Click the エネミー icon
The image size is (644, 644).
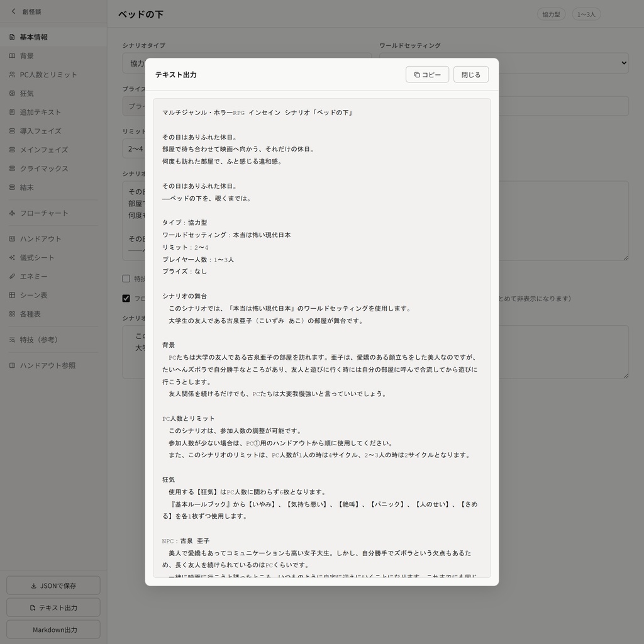pyautogui.click(x=12, y=277)
